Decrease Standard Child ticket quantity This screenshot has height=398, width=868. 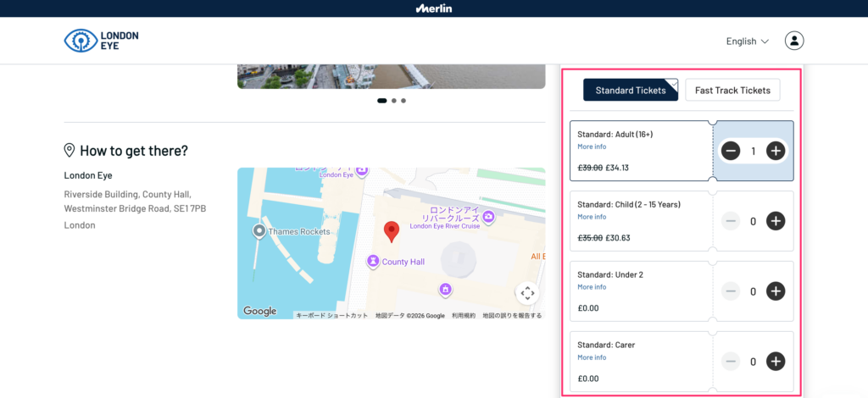731,221
